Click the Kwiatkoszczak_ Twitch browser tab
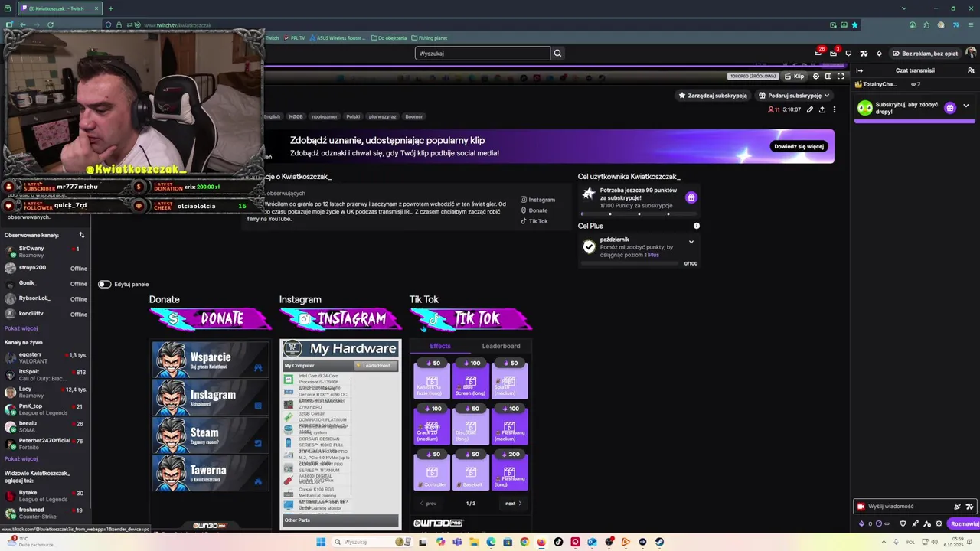The height and width of the screenshot is (551, 980). point(60,8)
